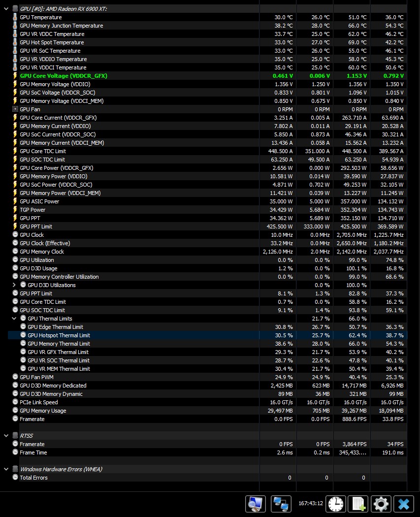
Task: Click the fan icon beside GPU Fan
Action: pyautogui.click(x=15, y=109)
